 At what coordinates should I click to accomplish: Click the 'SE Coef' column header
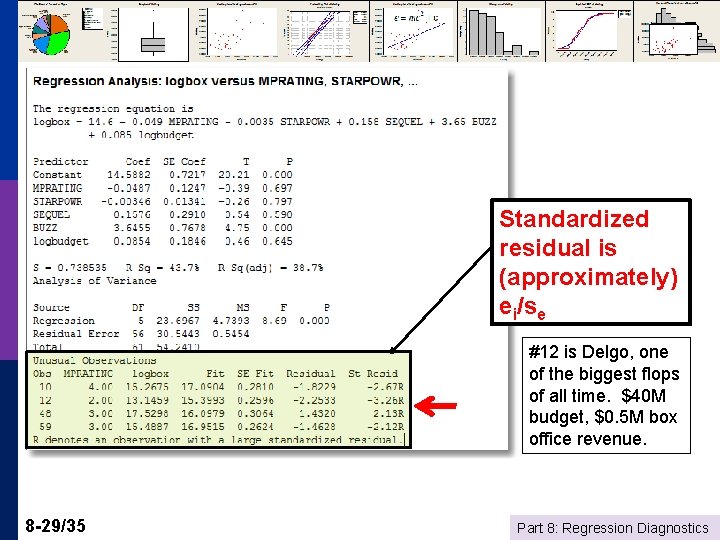point(184,162)
